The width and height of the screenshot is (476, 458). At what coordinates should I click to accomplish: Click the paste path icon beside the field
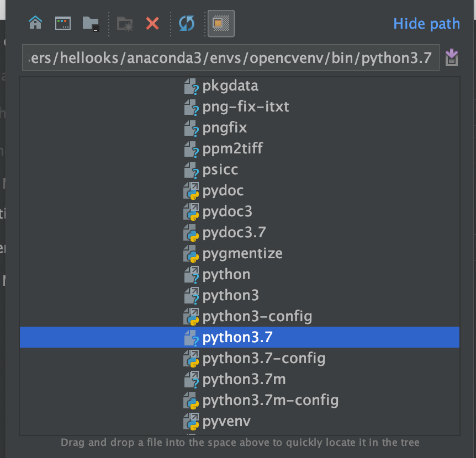pyautogui.click(x=452, y=57)
